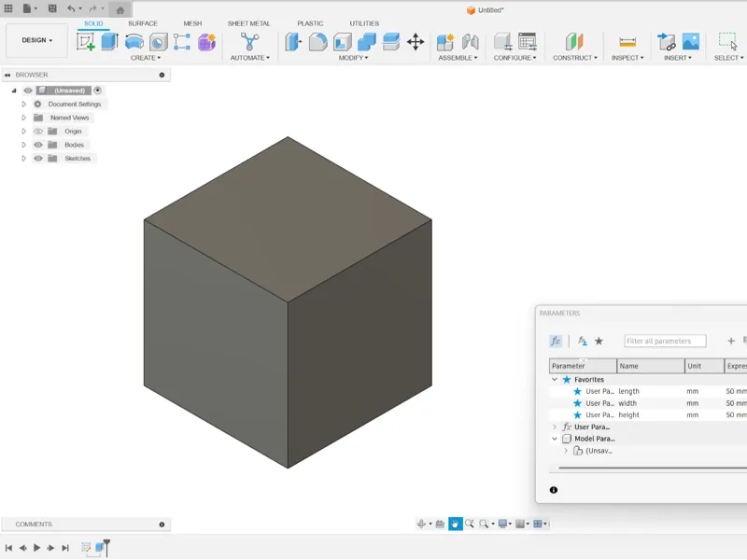The image size is (747, 560).
Task: Open the COMMENTS panel options dot
Action: (162, 525)
